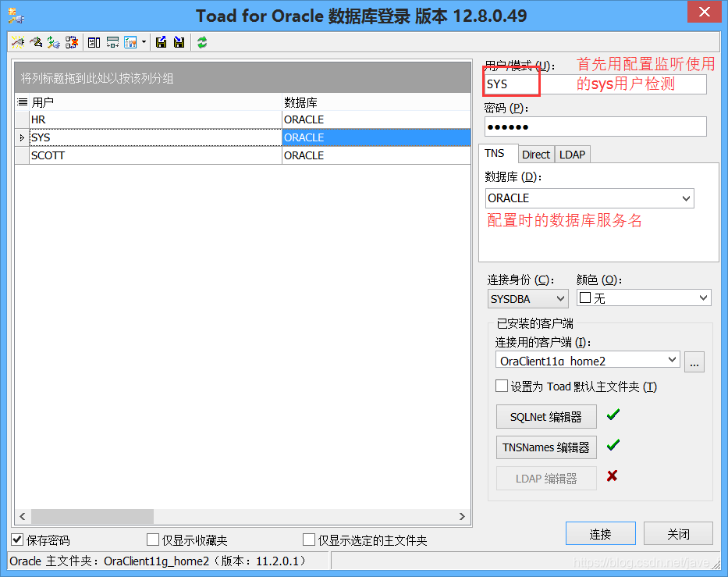Select the HR user row
The image size is (728, 577).
[243, 120]
